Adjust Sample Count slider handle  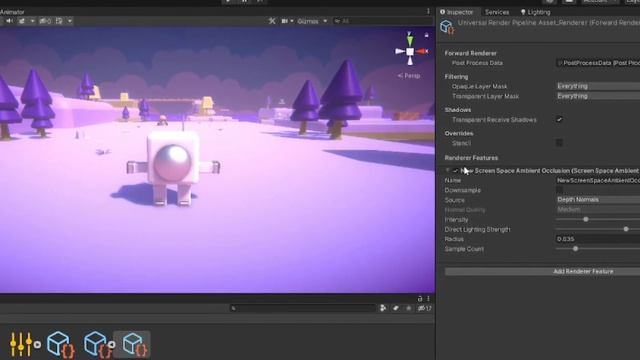575,249
